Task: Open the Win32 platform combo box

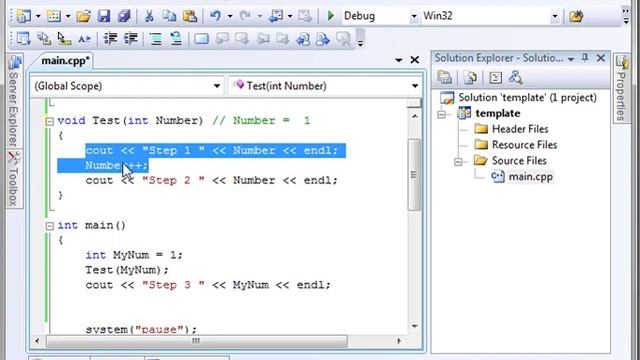Action: click(490, 16)
